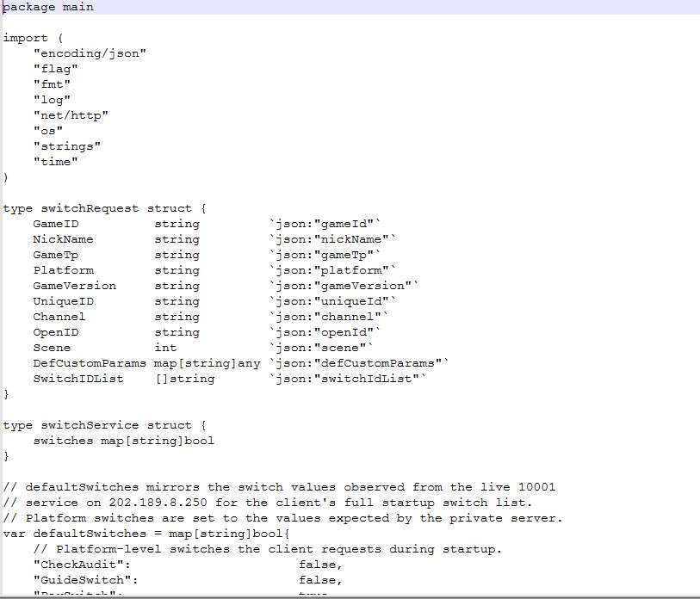The height and width of the screenshot is (599, 700).
Task: Select the "switches map[string]bool" field line
Action: (x=124, y=441)
